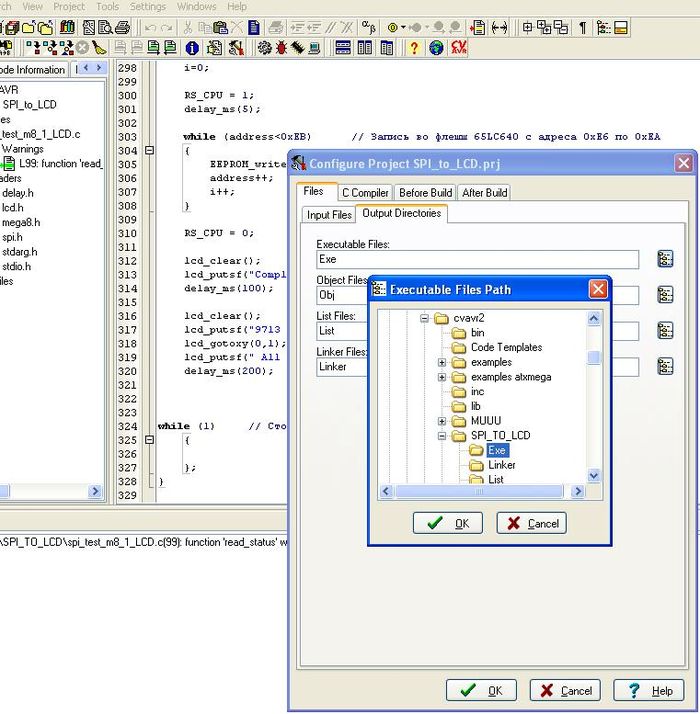Image resolution: width=700 pixels, height=714 pixels.
Task: Click the red bug debugger toolbar icon
Action: (283, 47)
